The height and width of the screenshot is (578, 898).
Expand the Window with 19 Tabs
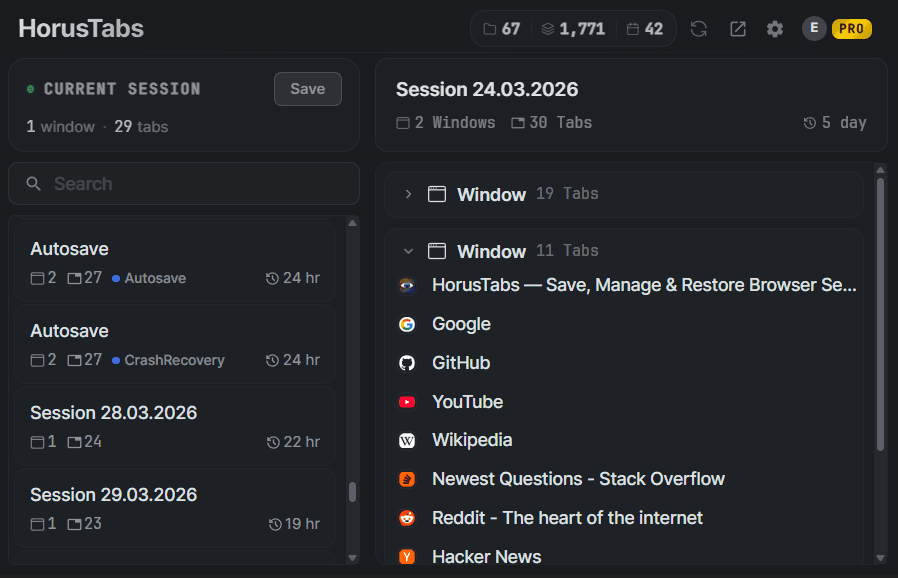tap(408, 194)
